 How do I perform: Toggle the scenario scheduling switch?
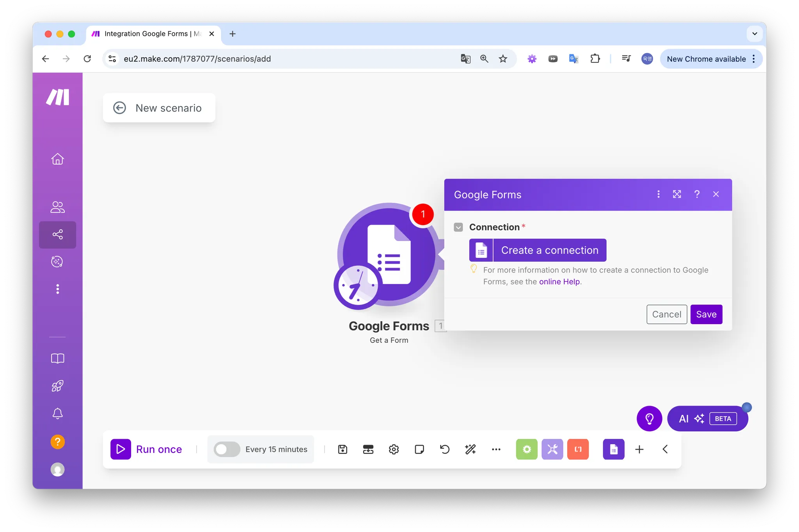click(227, 449)
